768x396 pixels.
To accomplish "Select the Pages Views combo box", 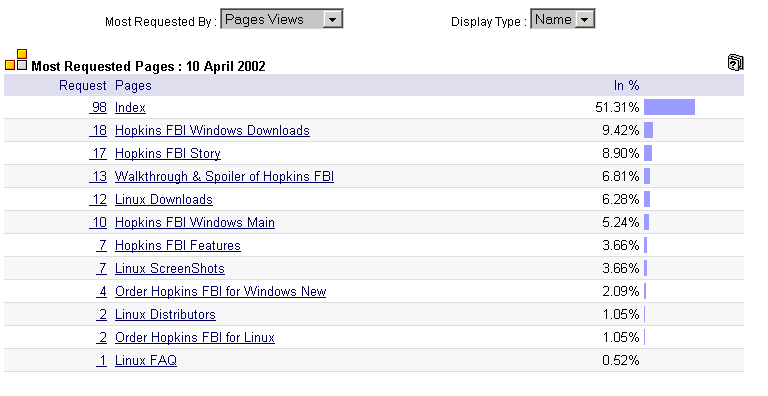I will point(282,19).
